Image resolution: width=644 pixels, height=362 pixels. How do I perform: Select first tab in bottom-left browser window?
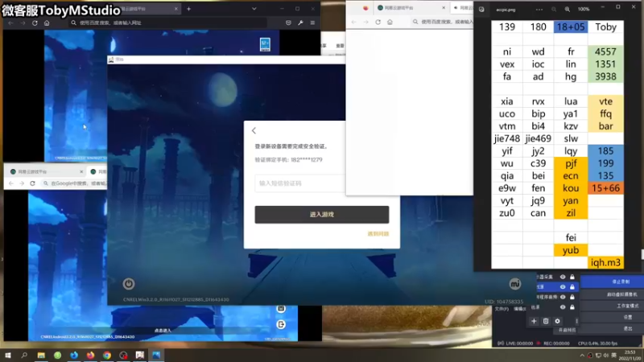(x=46, y=171)
